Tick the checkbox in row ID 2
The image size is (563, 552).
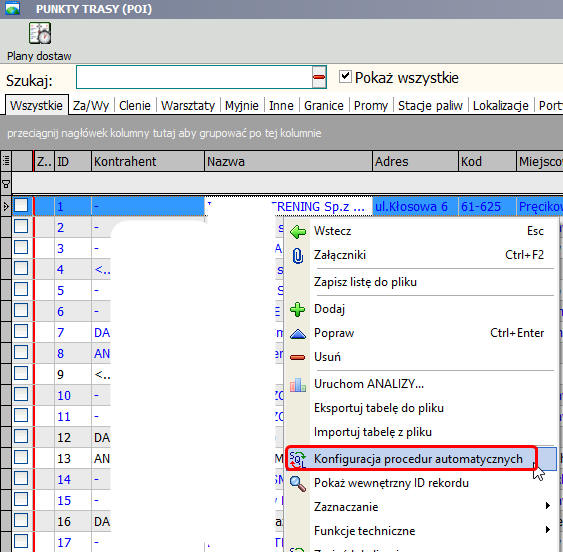coord(21,227)
